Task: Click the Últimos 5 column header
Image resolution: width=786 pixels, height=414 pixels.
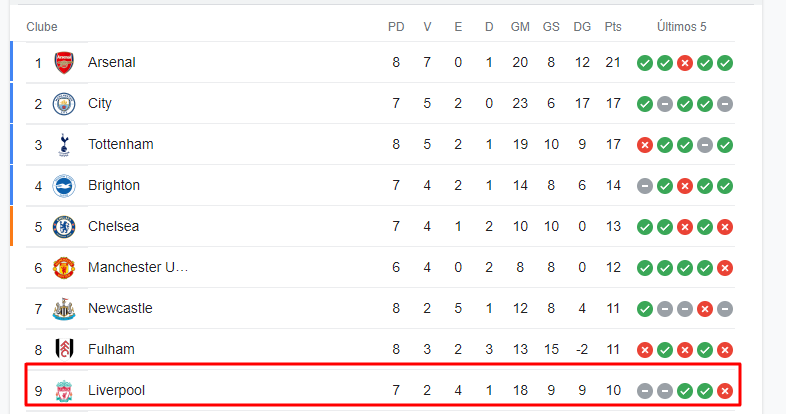Action: 682,27
